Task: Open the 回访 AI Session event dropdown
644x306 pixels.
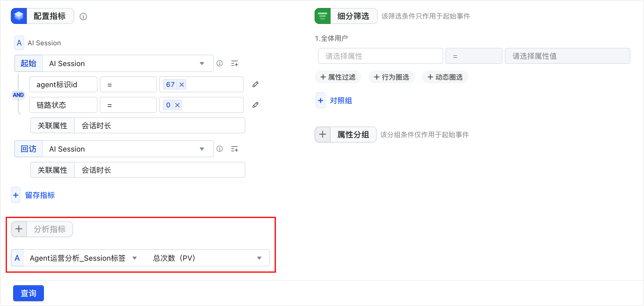Action: [128, 149]
